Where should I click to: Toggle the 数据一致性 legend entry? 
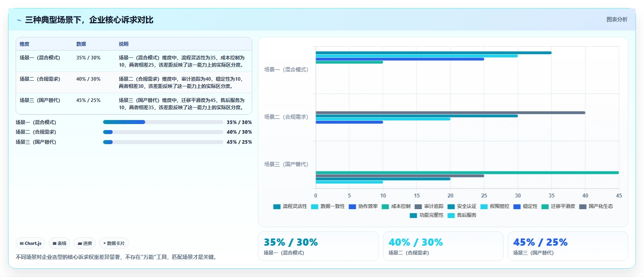[x=328, y=206]
